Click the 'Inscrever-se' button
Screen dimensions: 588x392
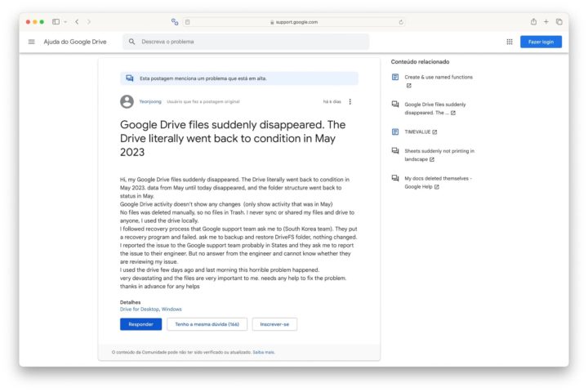[x=274, y=324]
